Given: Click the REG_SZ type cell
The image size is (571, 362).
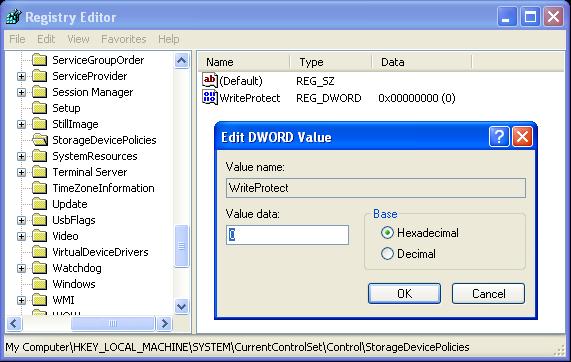Looking at the screenshot, I should 315,81.
